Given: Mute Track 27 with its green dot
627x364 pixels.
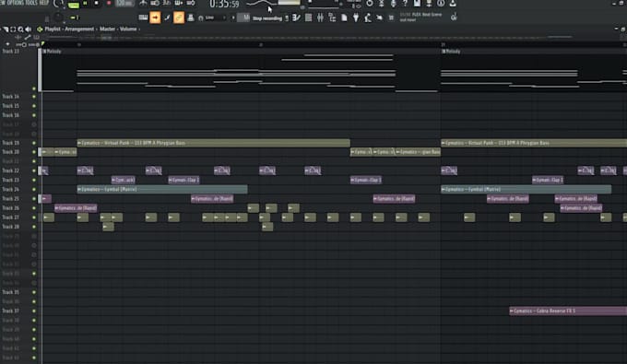Looking at the screenshot, I should [33, 217].
